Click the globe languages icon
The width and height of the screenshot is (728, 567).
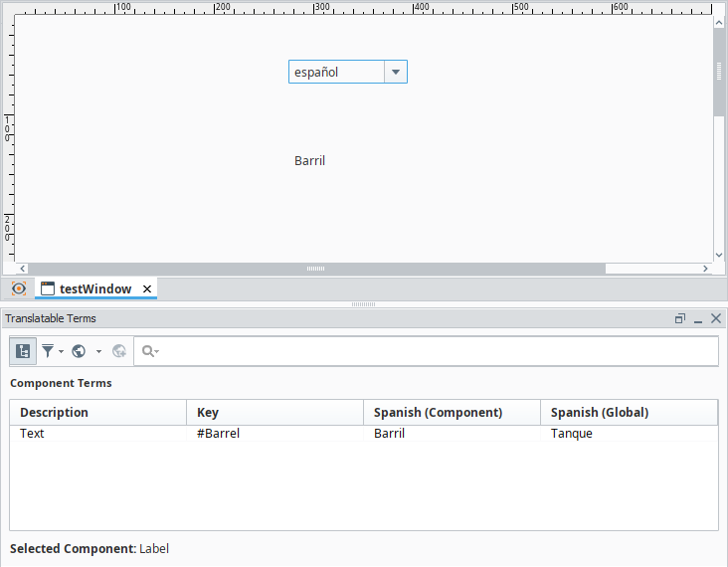coord(79,351)
